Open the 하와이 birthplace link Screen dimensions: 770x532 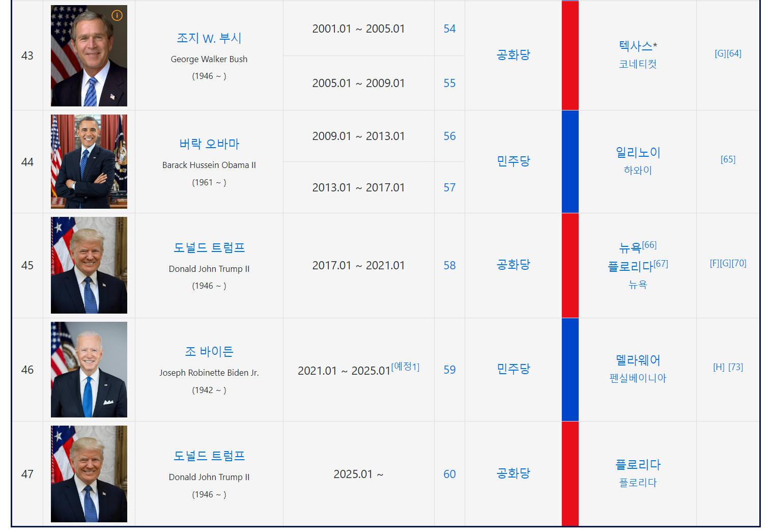tap(638, 171)
